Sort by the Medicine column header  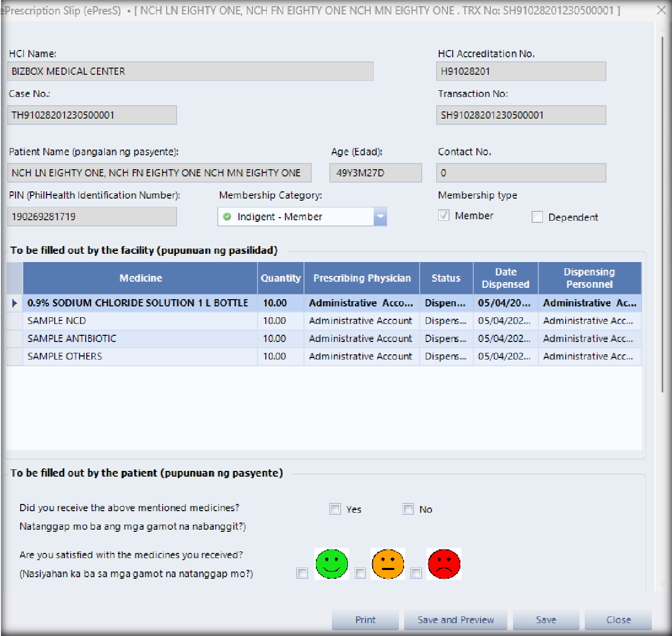click(x=140, y=278)
